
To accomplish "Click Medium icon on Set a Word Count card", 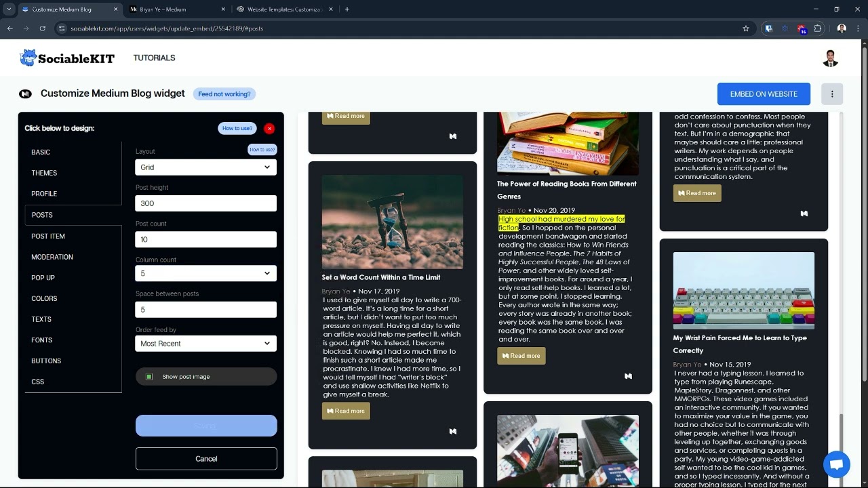I will (453, 431).
